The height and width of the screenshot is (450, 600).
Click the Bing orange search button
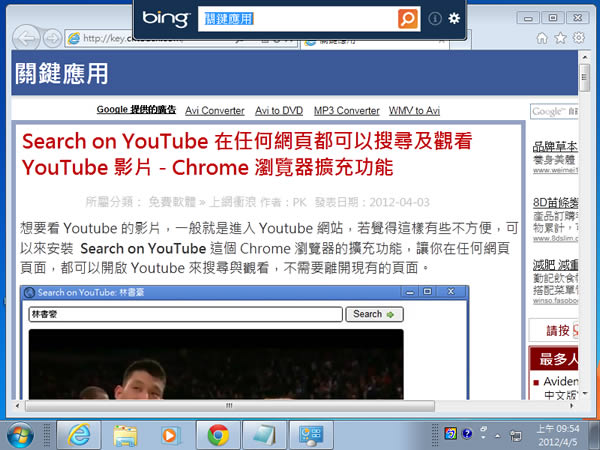click(408, 18)
